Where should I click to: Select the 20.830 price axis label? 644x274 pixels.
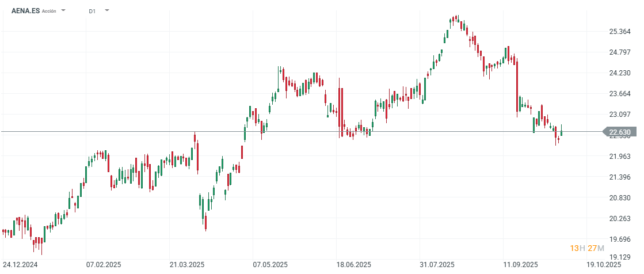(x=619, y=197)
